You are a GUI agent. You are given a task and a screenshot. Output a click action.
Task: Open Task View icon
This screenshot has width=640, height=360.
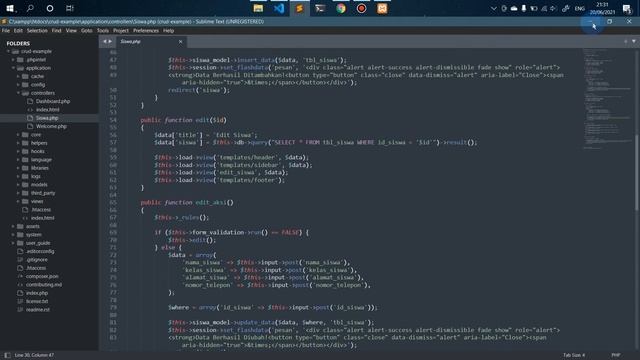(70, 8)
